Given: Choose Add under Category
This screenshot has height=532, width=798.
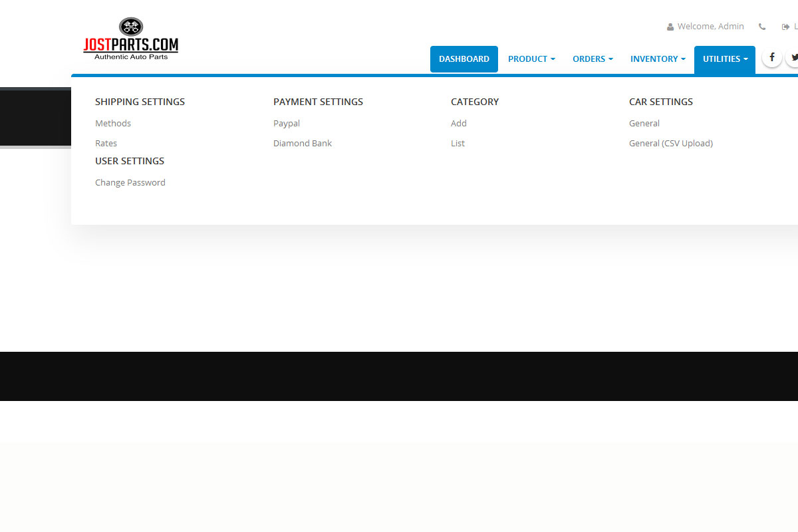Looking at the screenshot, I should point(459,124).
